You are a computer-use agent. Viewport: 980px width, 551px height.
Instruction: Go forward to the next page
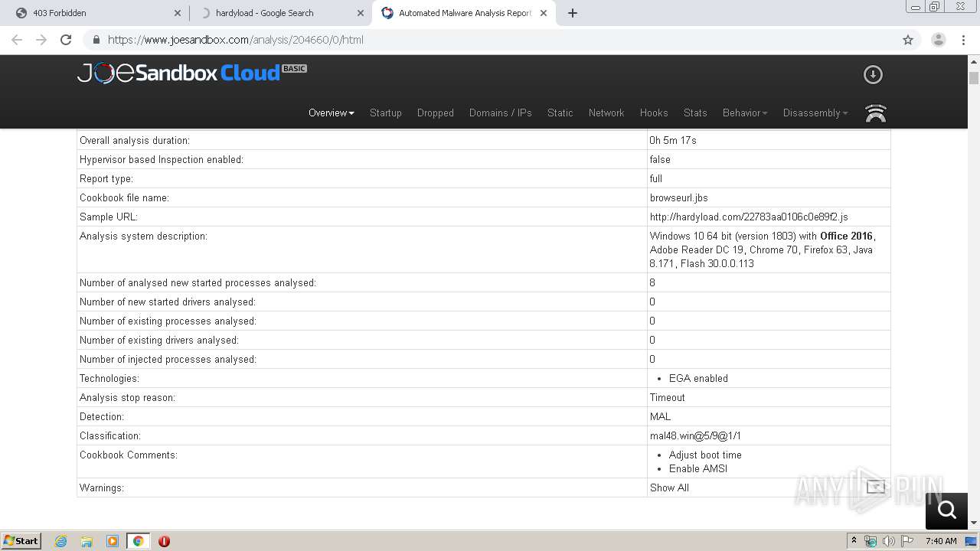click(x=41, y=40)
